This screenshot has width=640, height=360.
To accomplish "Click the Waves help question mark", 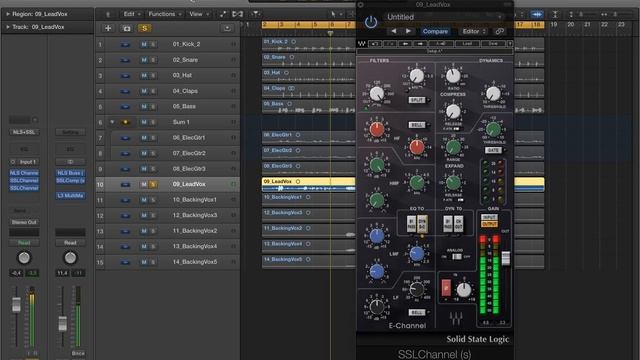I will point(510,43).
